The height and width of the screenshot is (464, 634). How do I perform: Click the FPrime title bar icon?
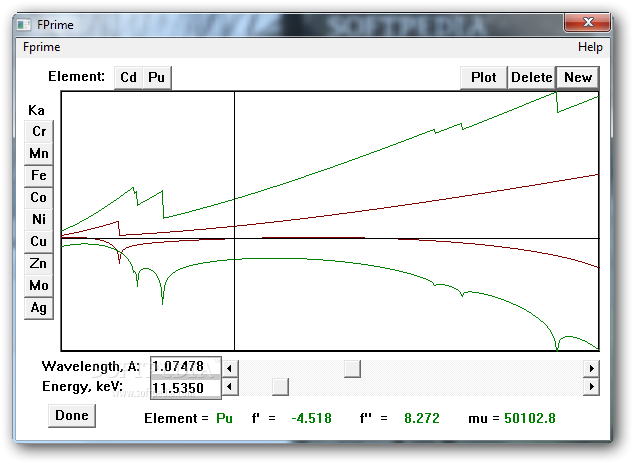coord(24,25)
